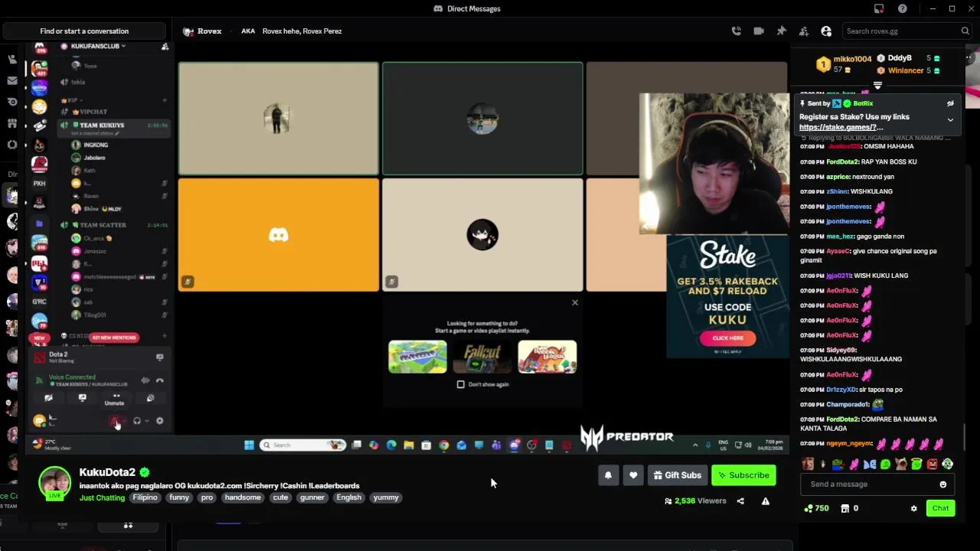
Task: Open soundboard icon in voice panel
Action: [x=150, y=398]
